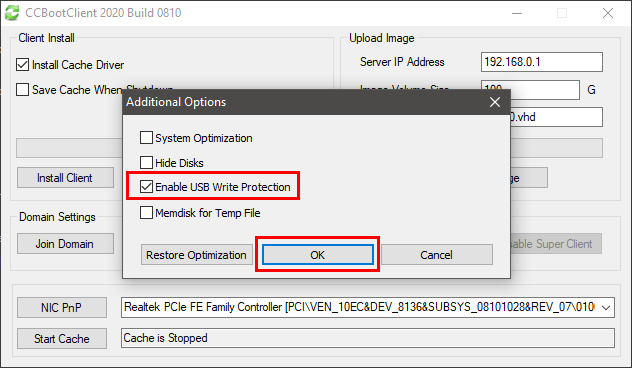Click the OK button in the dialog

tap(318, 255)
